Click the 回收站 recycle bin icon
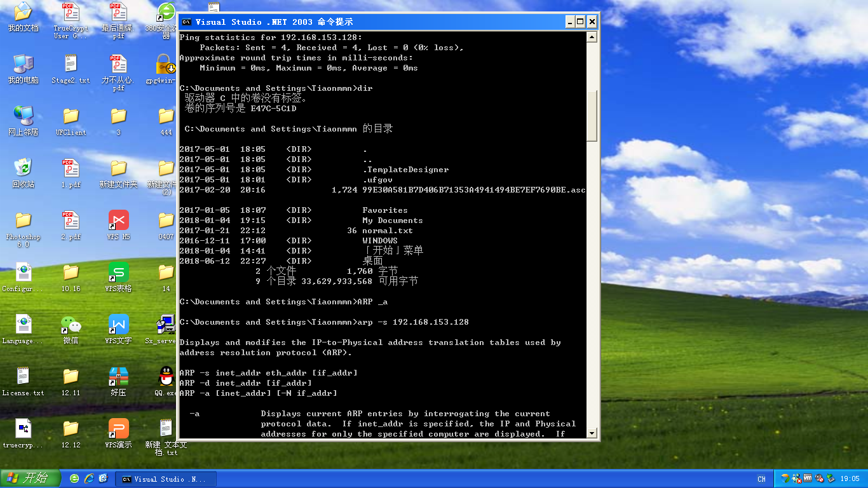Screen dimensions: 868x488 pyautogui.click(x=24, y=168)
